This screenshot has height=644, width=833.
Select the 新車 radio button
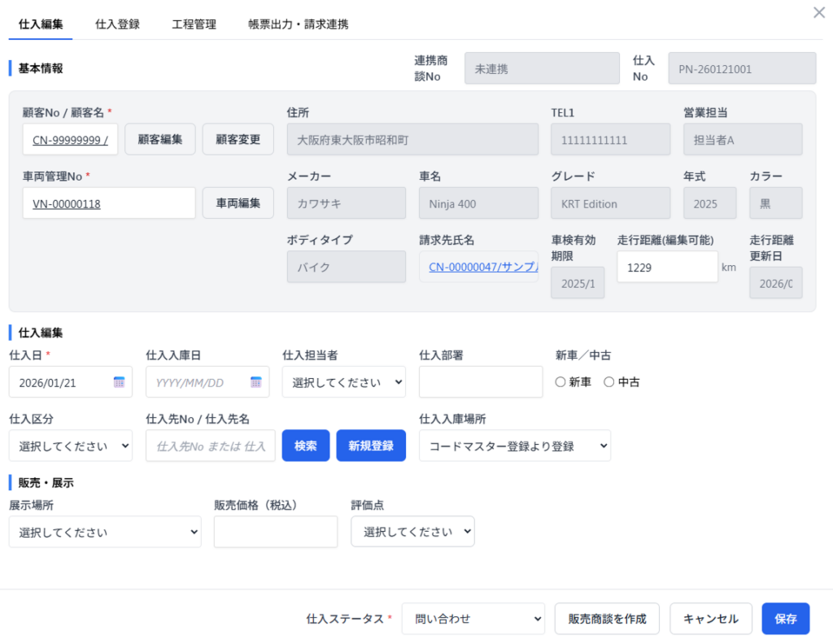(560, 382)
